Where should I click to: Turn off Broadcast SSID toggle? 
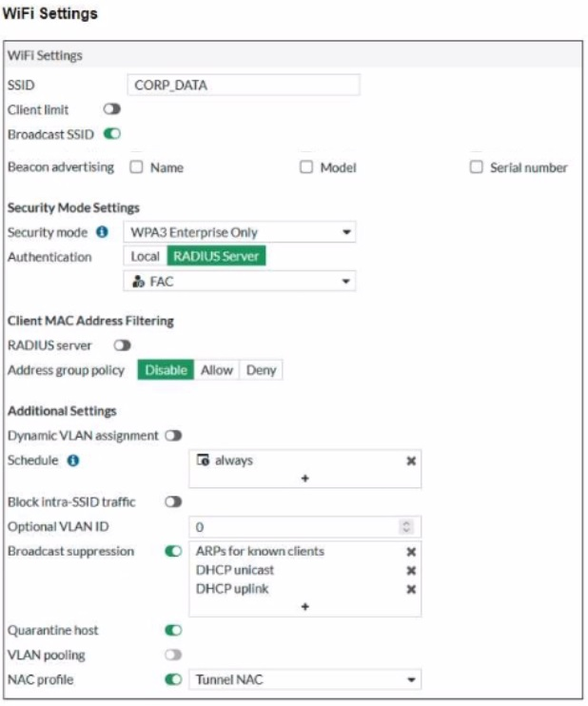click(x=111, y=134)
